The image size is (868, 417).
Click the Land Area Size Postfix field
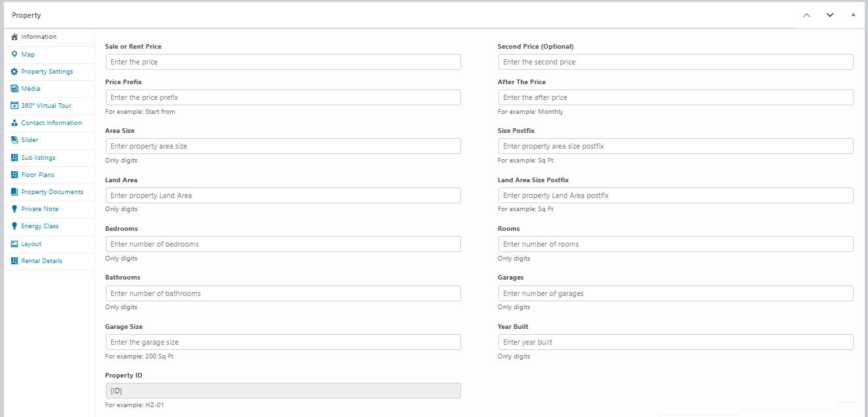(x=675, y=195)
